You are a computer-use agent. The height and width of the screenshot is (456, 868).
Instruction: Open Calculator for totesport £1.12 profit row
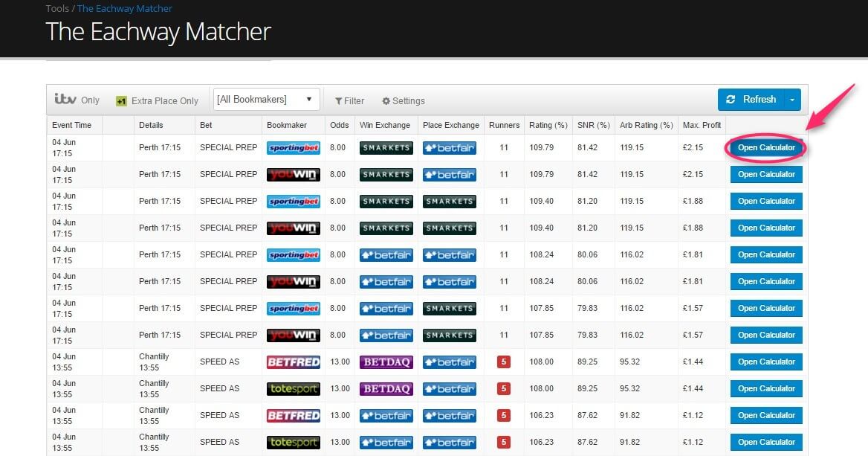click(x=766, y=442)
